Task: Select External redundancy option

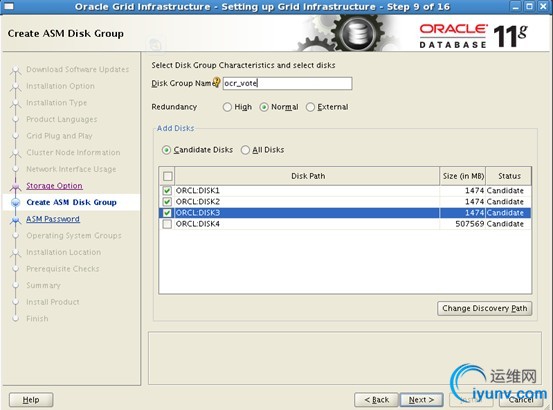Action: pos(310,107)
